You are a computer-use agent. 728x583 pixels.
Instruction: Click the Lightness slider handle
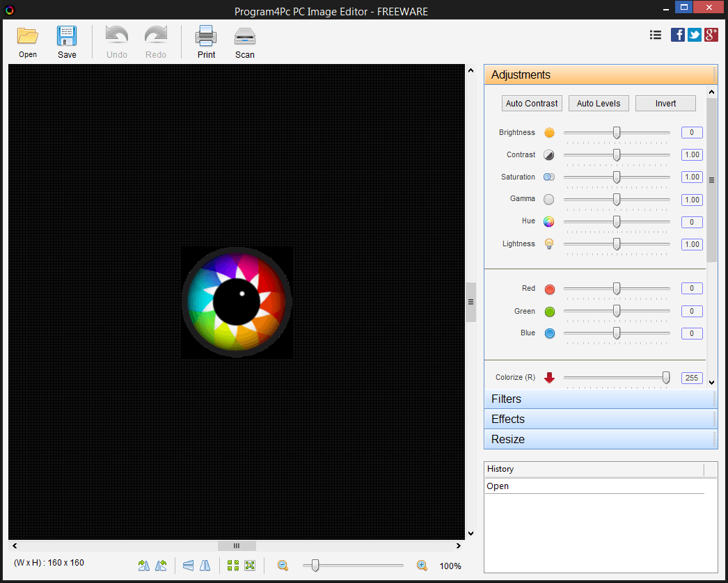pyautogui.click(x=617, y=244)
